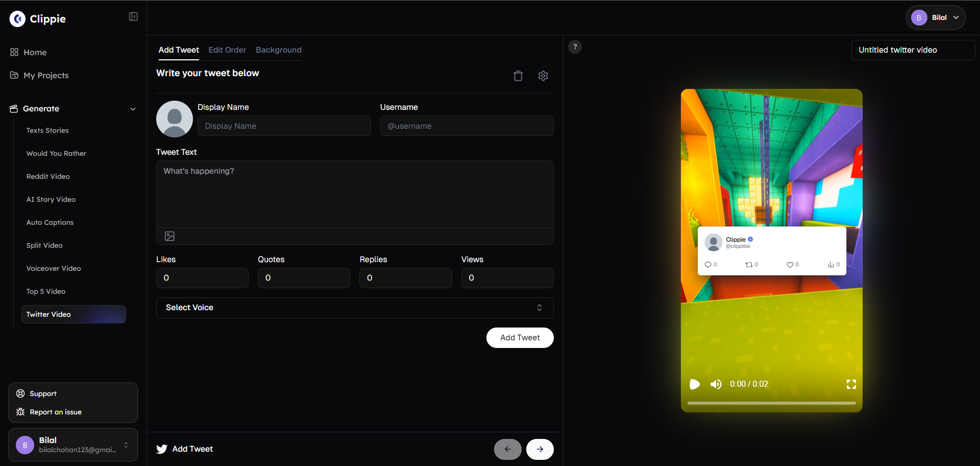Open Select Voice dropdown
Screen dimensions: 980x466
click(355, 308)
